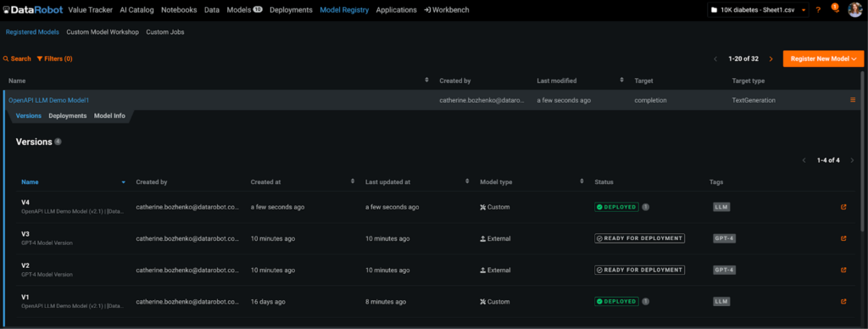This screenshot has width=868, height=329.
Task: Sort versions by Name column arrow
Action: pos(124,182)
